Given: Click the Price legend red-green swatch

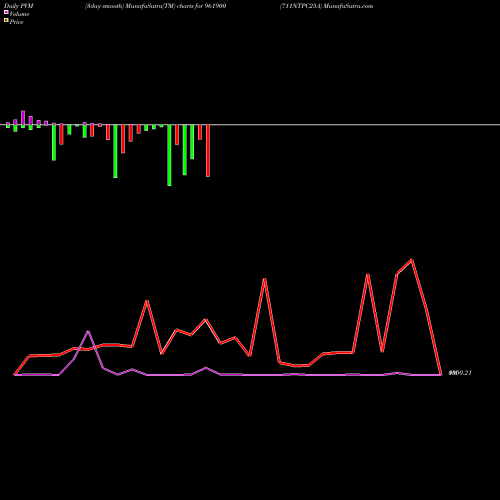Looking at the screenshot, I should click(x=6, y=21).
